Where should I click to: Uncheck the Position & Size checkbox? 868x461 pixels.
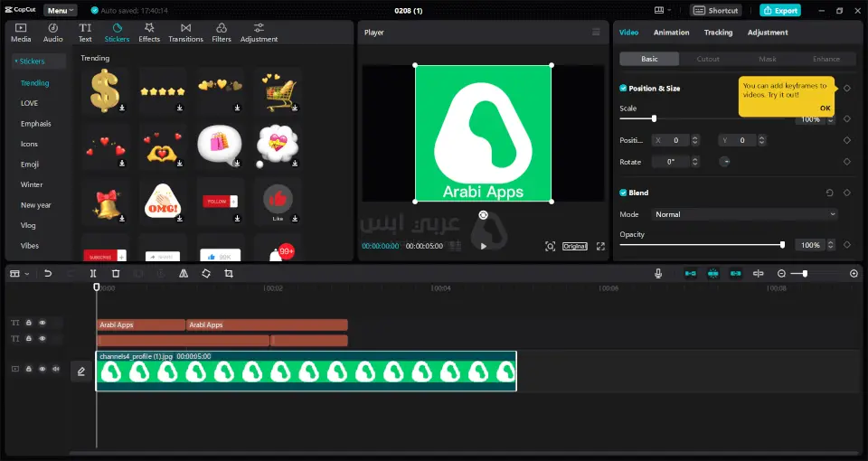(x=623, y=89)
